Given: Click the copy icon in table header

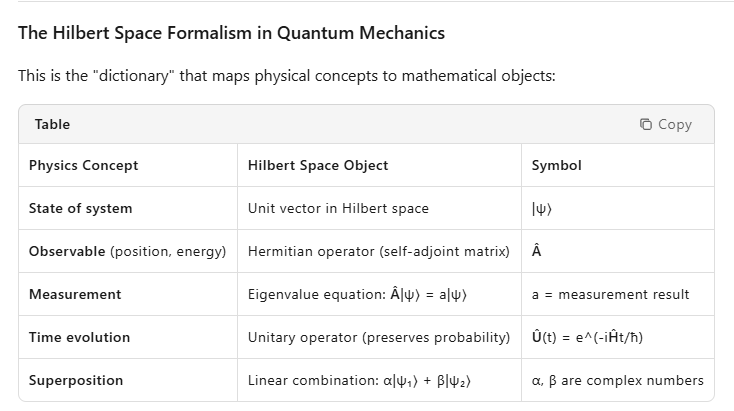Looking at the screenshot, I should [x=646, y=124].
